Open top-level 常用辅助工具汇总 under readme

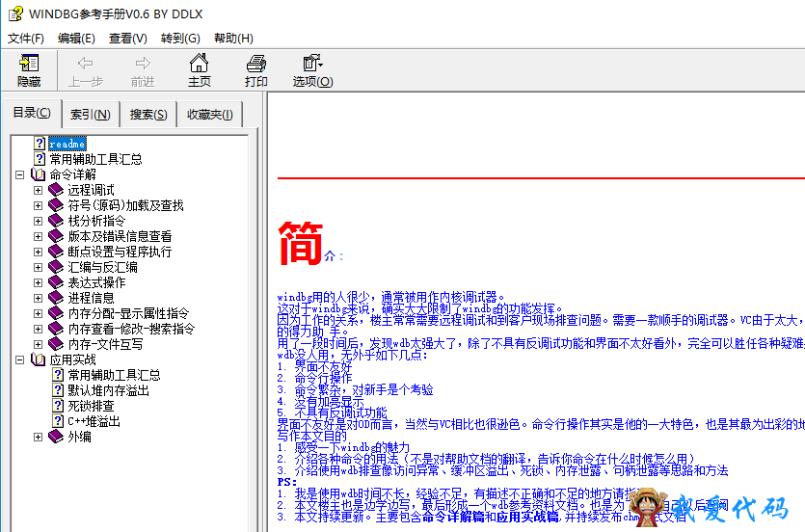pos(95,159)
